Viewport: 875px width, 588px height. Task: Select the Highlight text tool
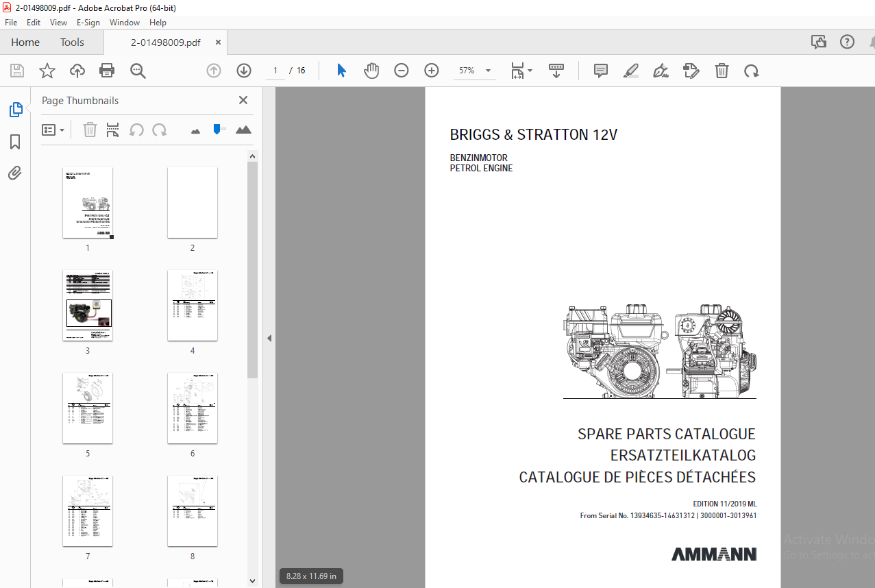(x=631, y=71)
